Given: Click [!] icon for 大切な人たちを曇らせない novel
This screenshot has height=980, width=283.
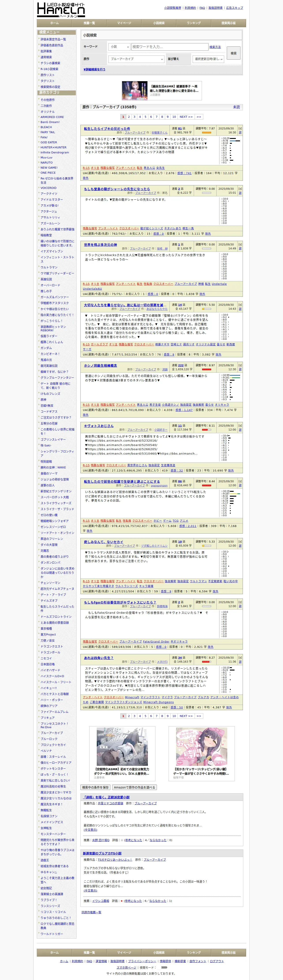Looking at the screenshot, I should pyautogui.click(x=240, y=305).
